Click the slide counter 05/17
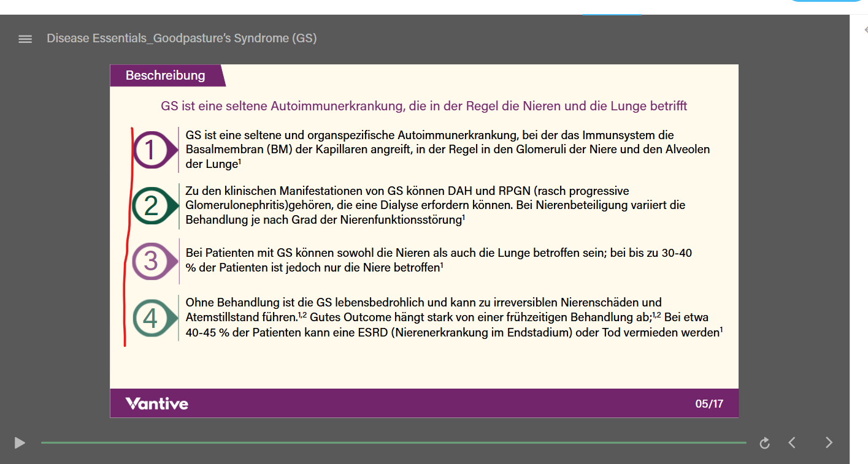This screenshot has height=464, width=868. pyautogui.click(x=709, y=404)
